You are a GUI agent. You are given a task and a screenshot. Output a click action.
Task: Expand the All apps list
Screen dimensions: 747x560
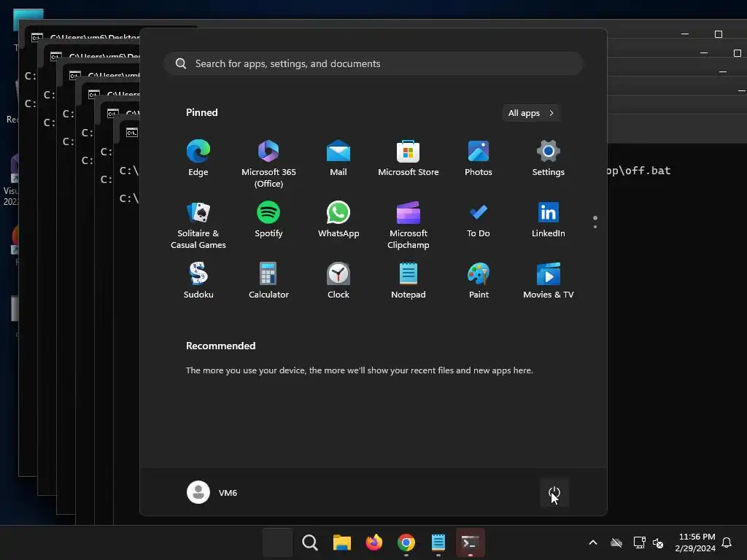pos(531,113)
